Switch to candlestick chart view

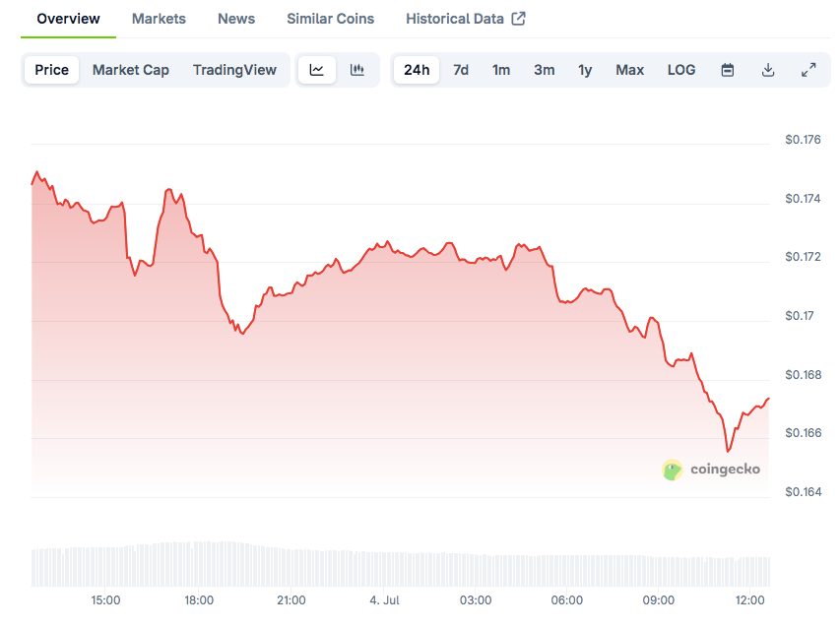click(x=357, y=70)
